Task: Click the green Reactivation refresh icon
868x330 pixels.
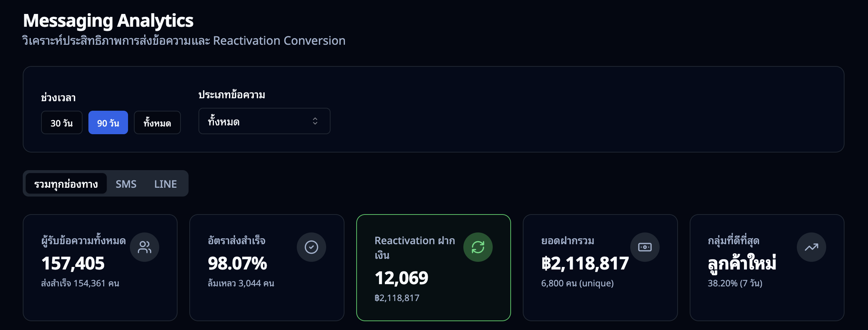Action: (478, 247)
